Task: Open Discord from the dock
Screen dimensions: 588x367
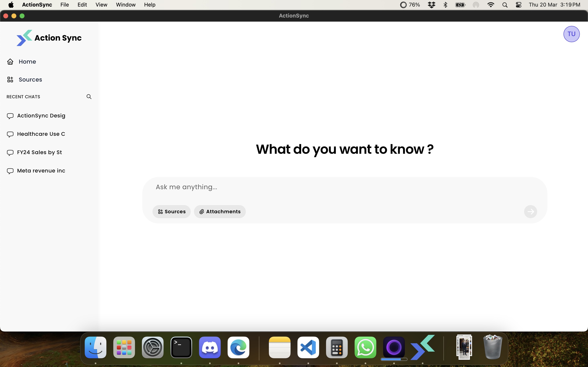Action: (210, 347)
